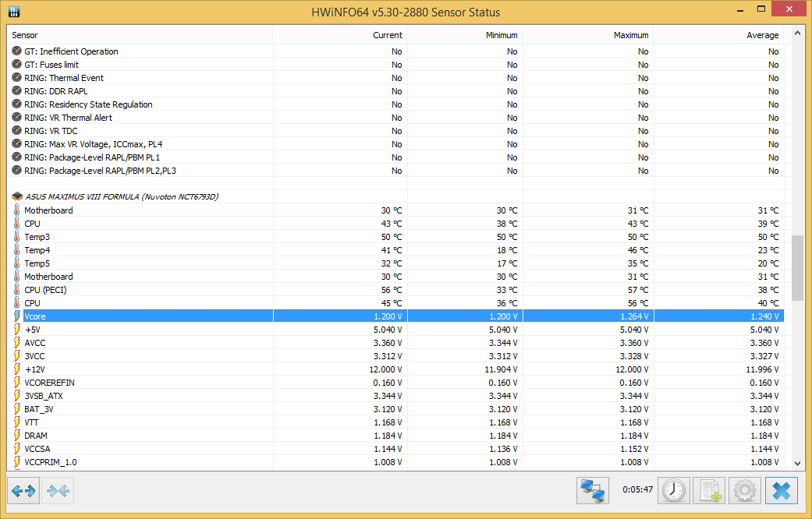Viewport: 812px width, 519px height.
Task: Click the HWiNFO64 app icon in title bar
Action: (x=14, y=12)
